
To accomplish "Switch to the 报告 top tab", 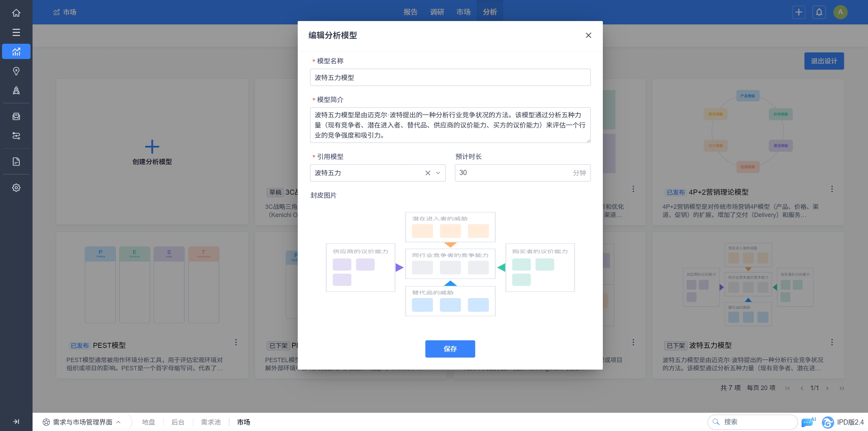I will [x=410, y=12].
